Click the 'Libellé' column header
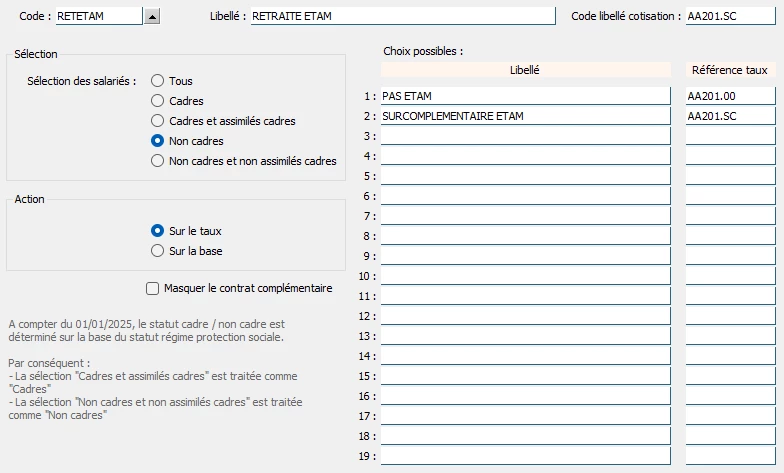784x473 pixels. tap(525, 70)
